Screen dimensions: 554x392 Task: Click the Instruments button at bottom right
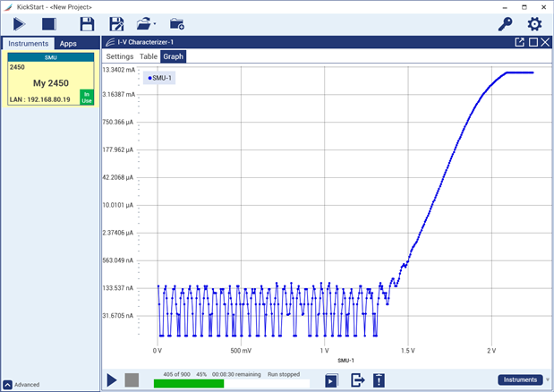pos(520,380)
